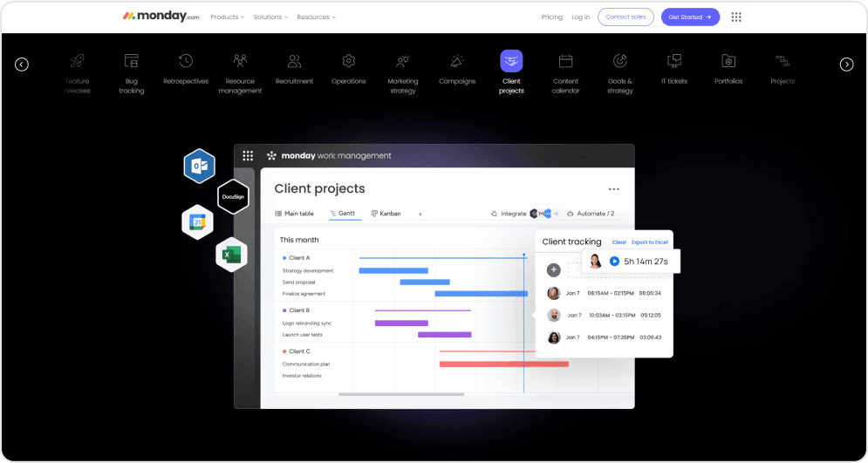Open the Resources dropdown menu
Screen dimensions: 868x463
(x=316, y=17)
